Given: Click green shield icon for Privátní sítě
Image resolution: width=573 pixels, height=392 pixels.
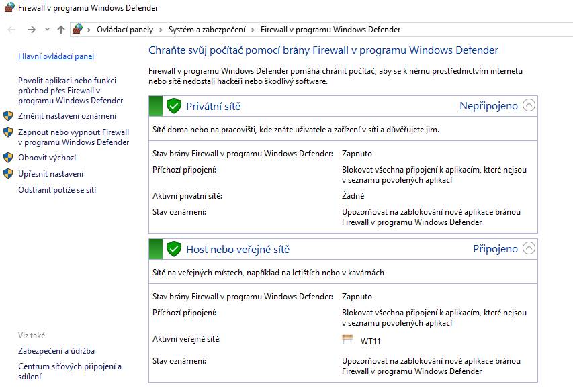Looking at the screenshot, I should 174,106.
